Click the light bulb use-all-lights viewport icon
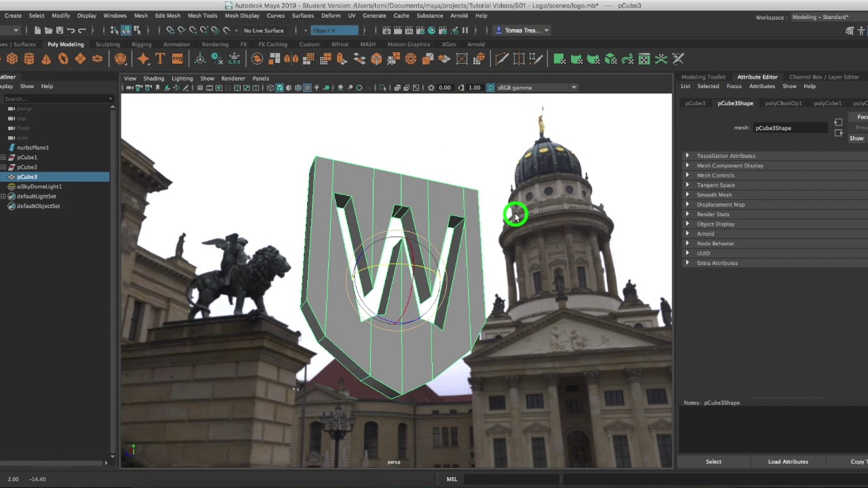The image size is (868, 488). click(317, 87)
